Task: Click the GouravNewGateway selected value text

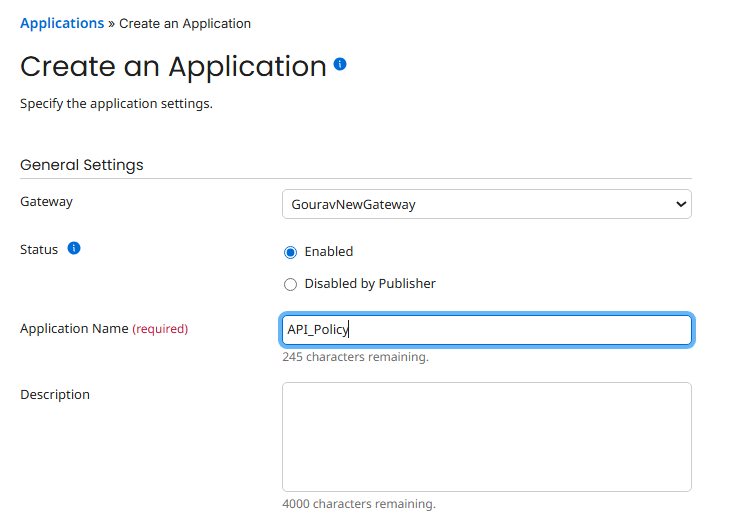Action: click(353, 204)
